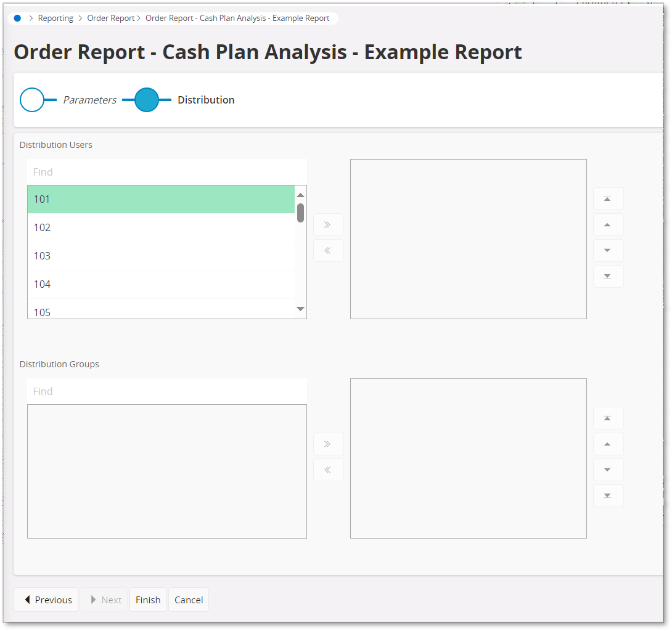Click the move-up arrow in Distribution Groups
The height and width of the screenshot is (631, 672).
(608, 444)
